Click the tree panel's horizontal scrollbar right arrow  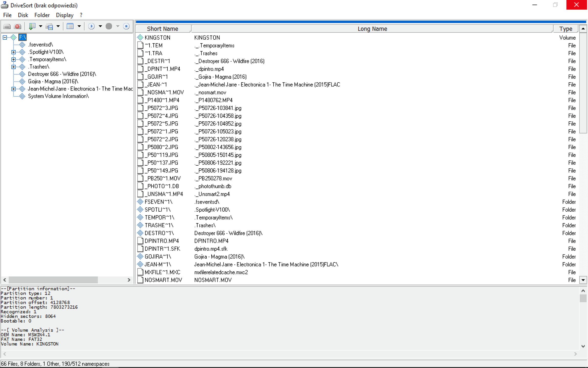[129, 280]
